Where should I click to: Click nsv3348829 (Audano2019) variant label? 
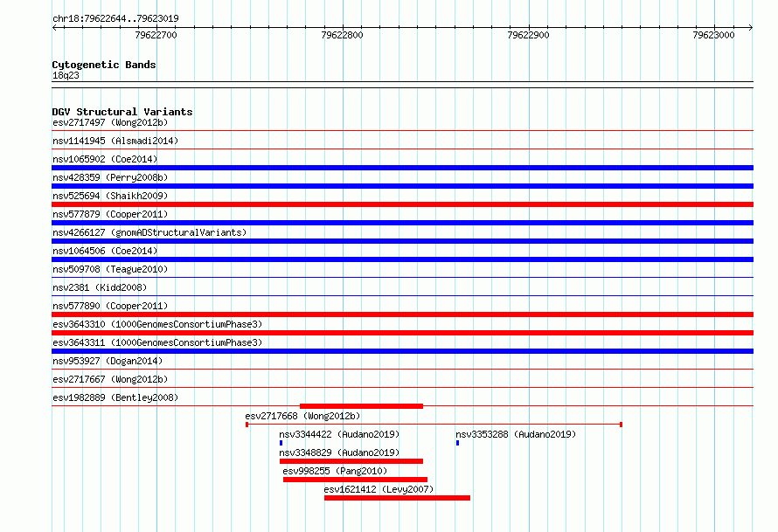339,453
